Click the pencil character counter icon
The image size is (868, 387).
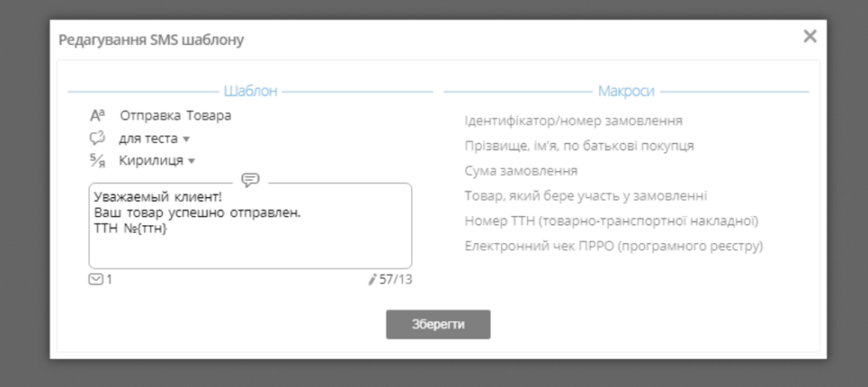[372, 279]
